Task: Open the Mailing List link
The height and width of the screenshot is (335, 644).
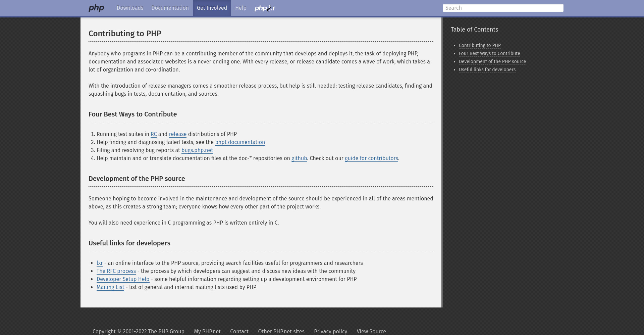Action: [110, 287]
